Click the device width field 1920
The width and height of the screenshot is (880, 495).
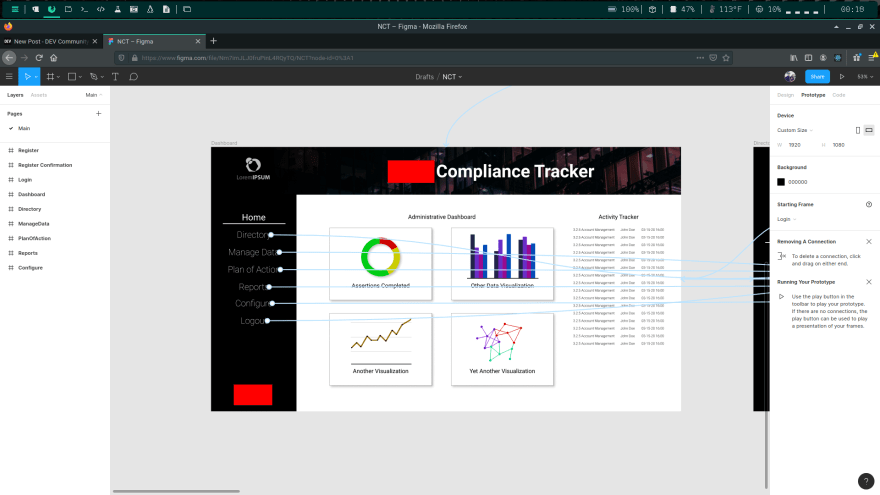tap(794, 145)
